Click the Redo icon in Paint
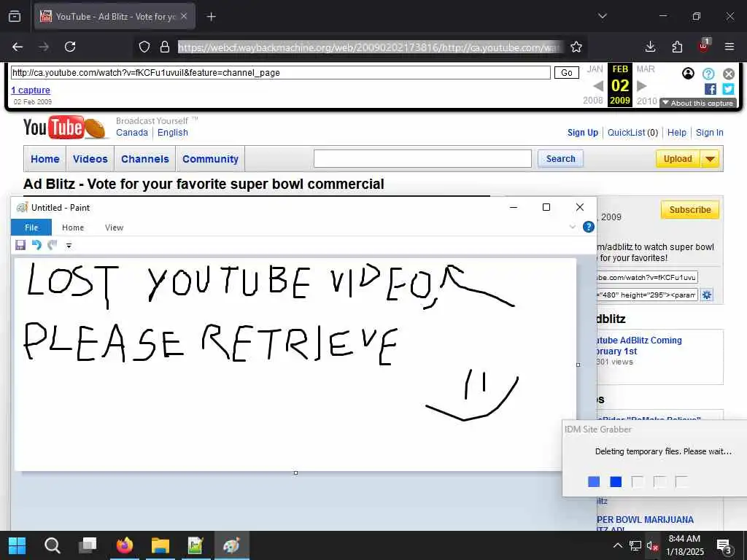The image size is (747, 560). tap(53, 245)
